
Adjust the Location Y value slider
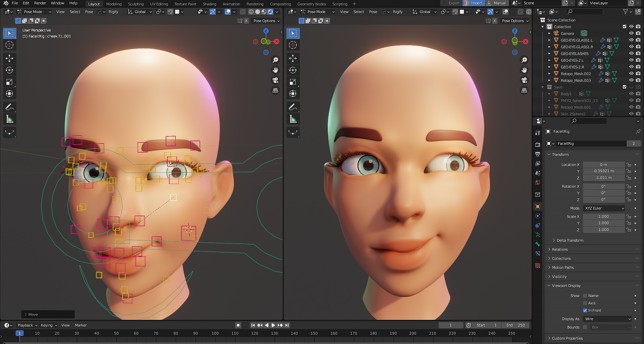pos(604,171)
